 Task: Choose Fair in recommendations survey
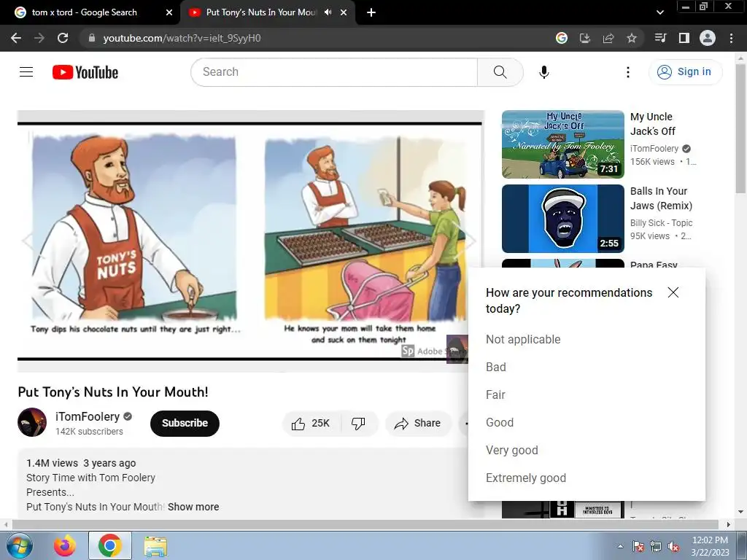click(x=495, y=394)
